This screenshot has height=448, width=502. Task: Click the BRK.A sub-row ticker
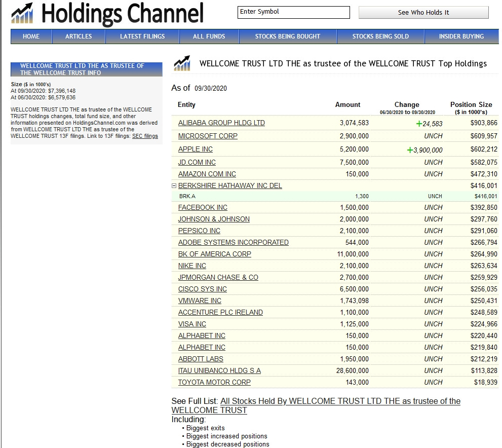click(x=187, y=196)
